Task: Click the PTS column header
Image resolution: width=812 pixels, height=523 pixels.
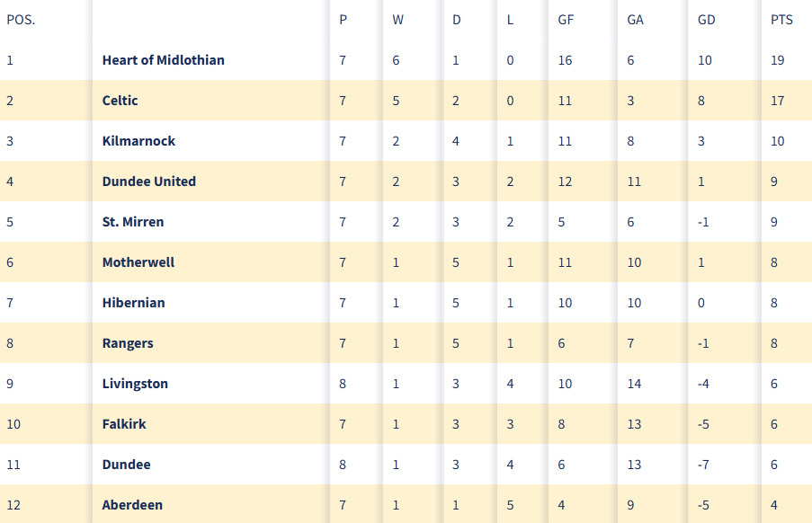Action: point(781,20)
